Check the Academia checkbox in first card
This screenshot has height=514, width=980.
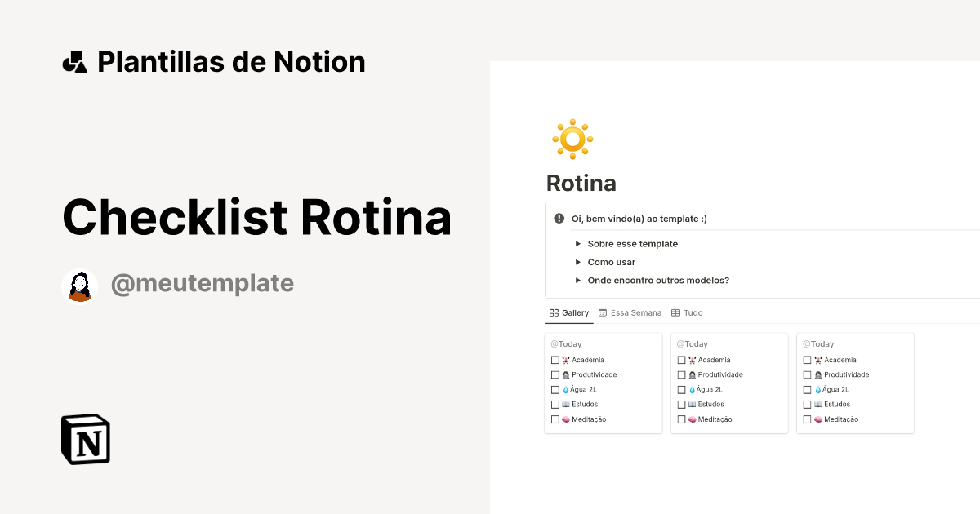pos(555,359)
